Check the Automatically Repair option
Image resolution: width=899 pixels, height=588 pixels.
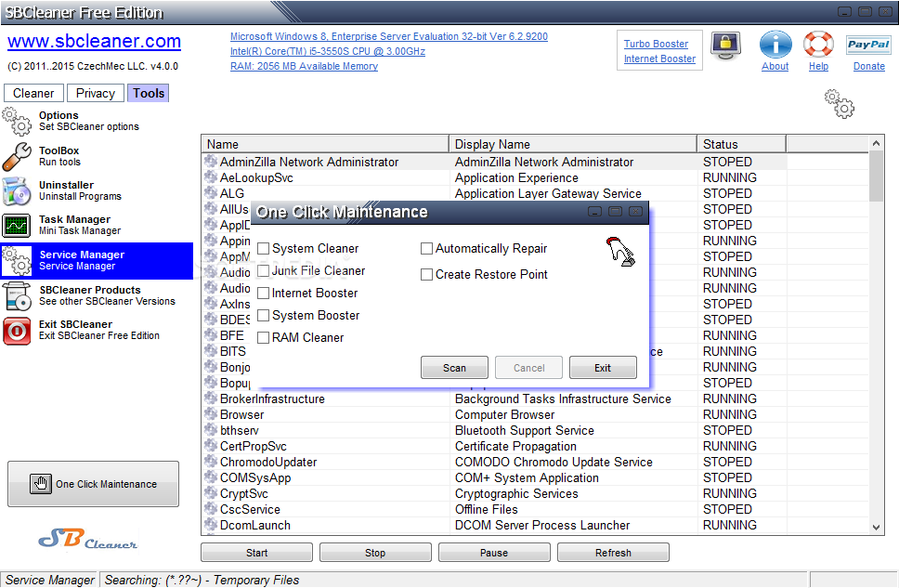[x=426, y=248]
